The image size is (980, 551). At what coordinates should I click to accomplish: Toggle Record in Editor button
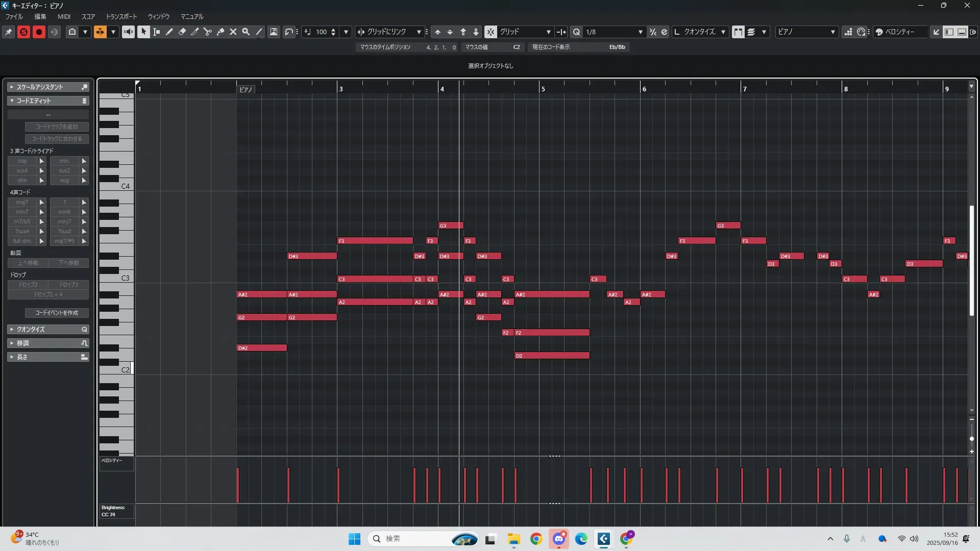point(39,32)
